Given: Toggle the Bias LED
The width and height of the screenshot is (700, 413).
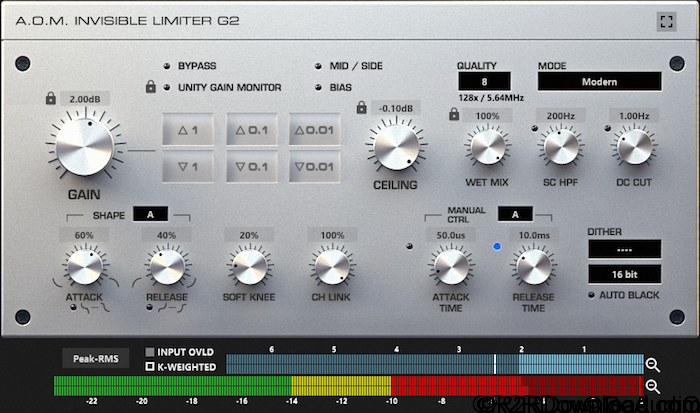Looking at the screenshot, I should pyautogui.click(x=318, y=88).
